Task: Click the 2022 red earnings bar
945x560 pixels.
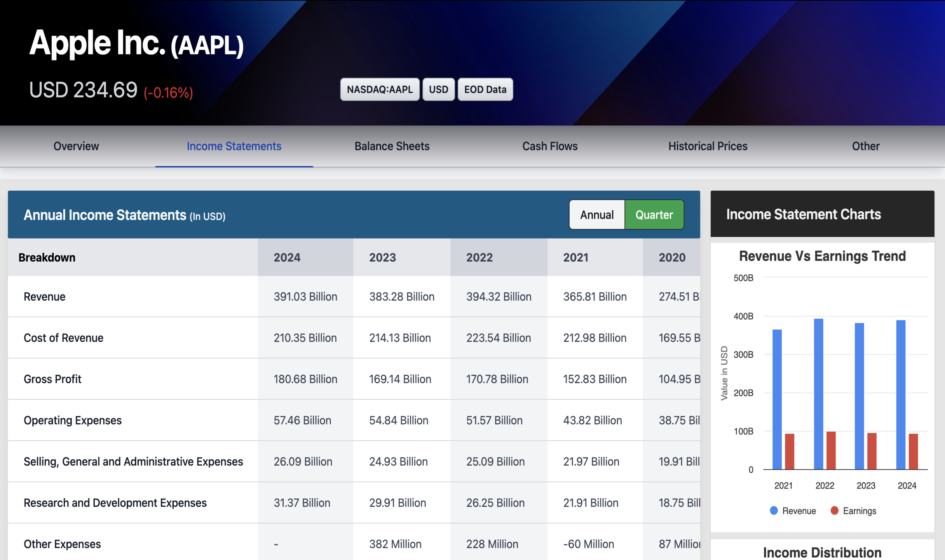Action: coord(831,450)
